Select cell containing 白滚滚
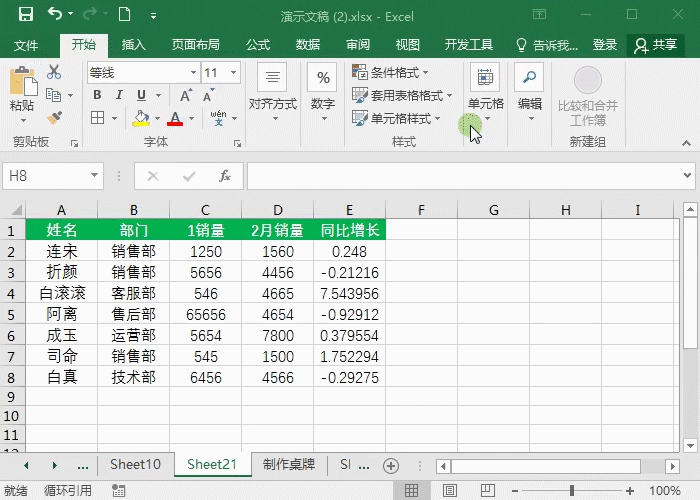This screenshot has height=500, width=700. tap(62, 293)
